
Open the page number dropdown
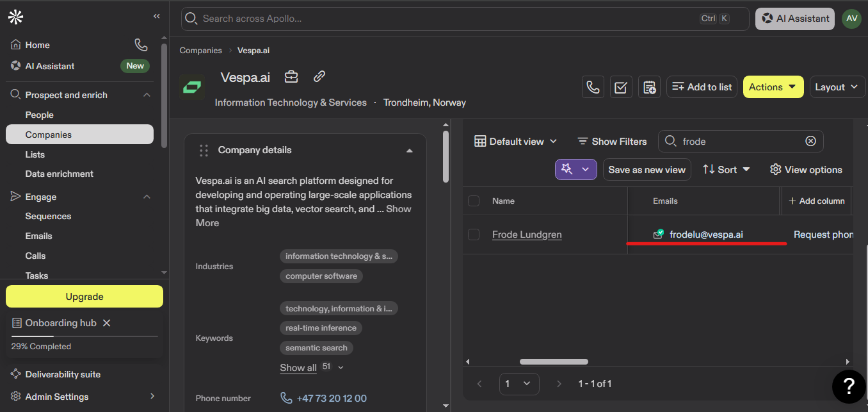[519, 384]
